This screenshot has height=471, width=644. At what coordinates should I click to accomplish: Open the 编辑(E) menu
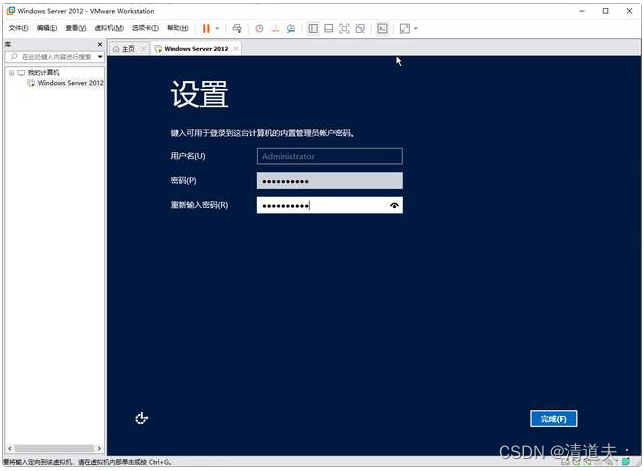tap(47, 28)
